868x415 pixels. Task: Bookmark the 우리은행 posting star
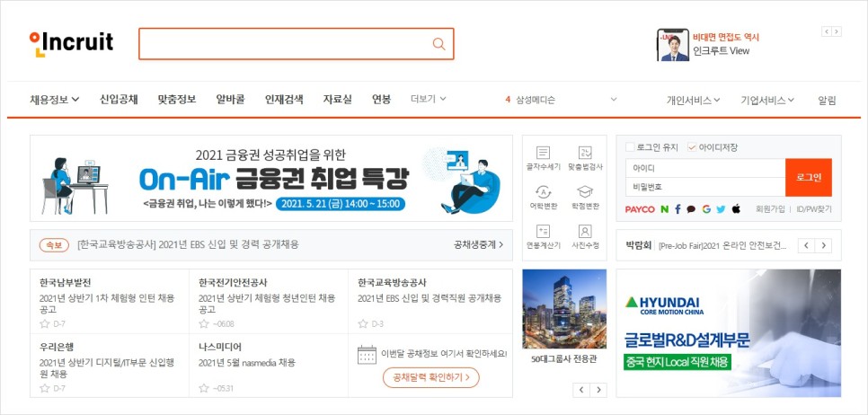click(45, 388)
